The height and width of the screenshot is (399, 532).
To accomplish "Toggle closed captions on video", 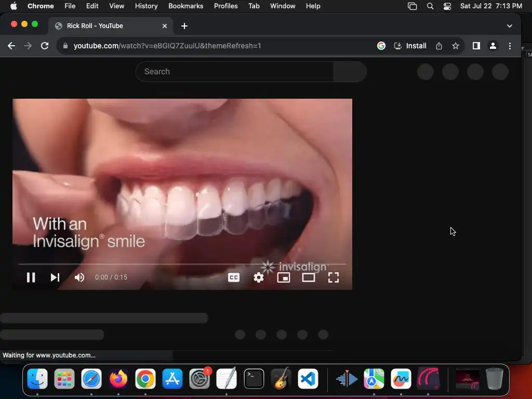I will coord(234,277).
